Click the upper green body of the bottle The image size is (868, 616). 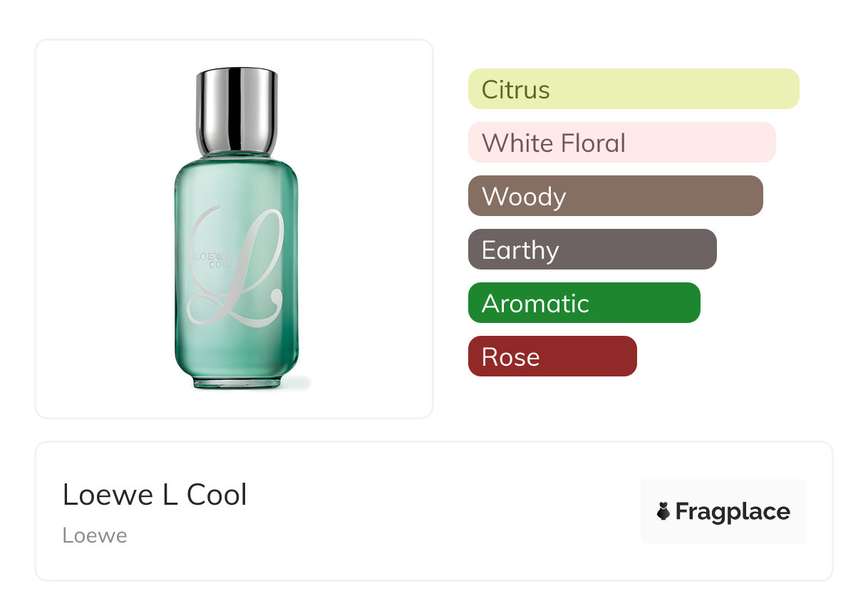[x=237, y=185]
